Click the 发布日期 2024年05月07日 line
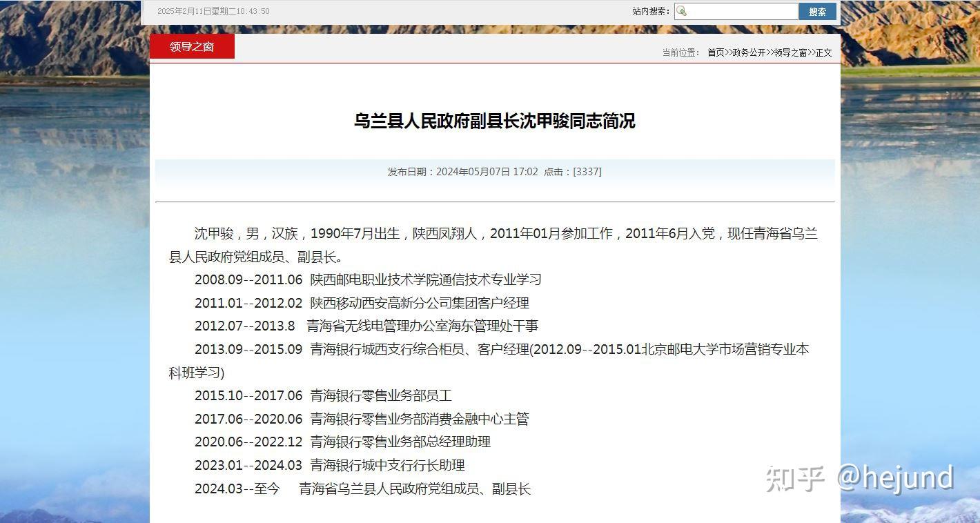Viewport: 980px width, 523px height. 462,172
